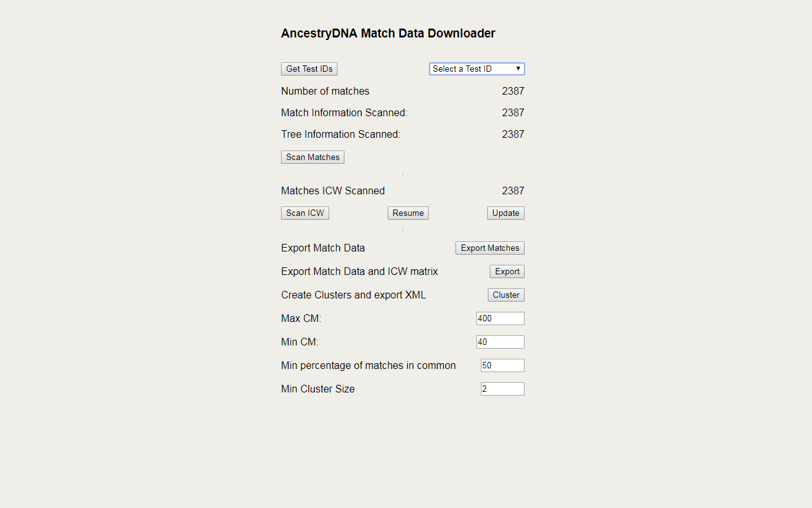The image size is (812, 508).
Task: Export matches with the Export Matches button
Action: (x=489, y=248)
